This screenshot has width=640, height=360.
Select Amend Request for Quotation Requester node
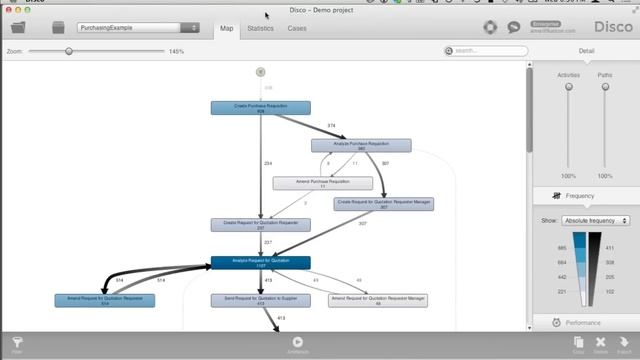click(x=105, y=300)
